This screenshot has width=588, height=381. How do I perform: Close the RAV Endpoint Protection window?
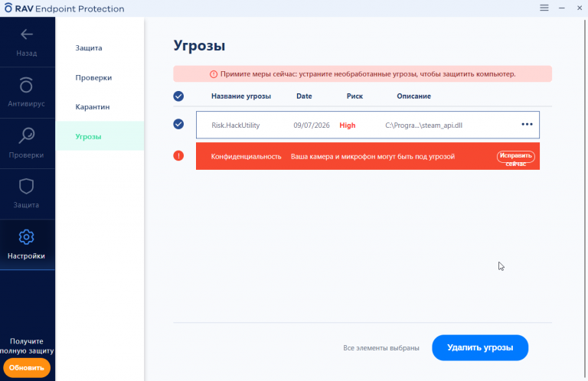pyautogui.click(x=580, y=8)
